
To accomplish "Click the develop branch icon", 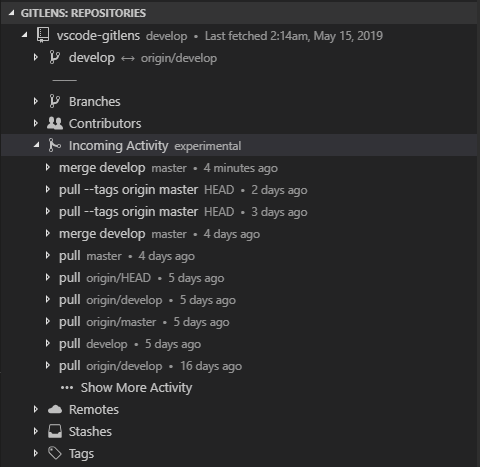I will point(54,57).
